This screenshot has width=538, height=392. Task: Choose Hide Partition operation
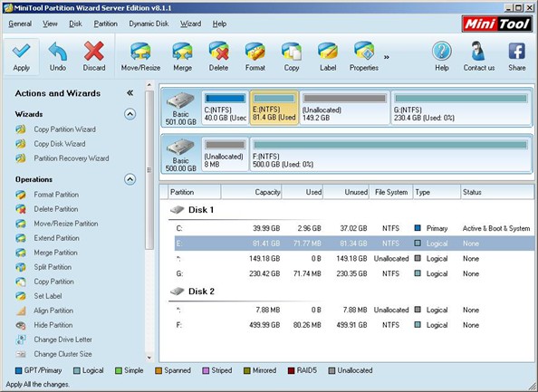click(x=44, y=325)
